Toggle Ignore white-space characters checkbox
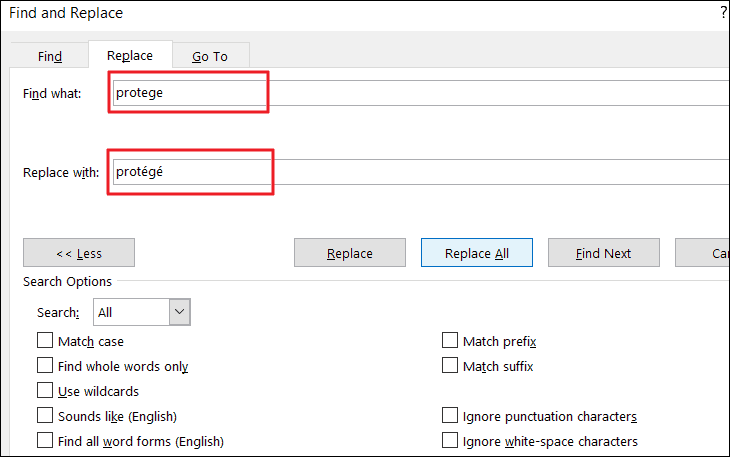The image size is (730, 457). [x=450, y=441]
